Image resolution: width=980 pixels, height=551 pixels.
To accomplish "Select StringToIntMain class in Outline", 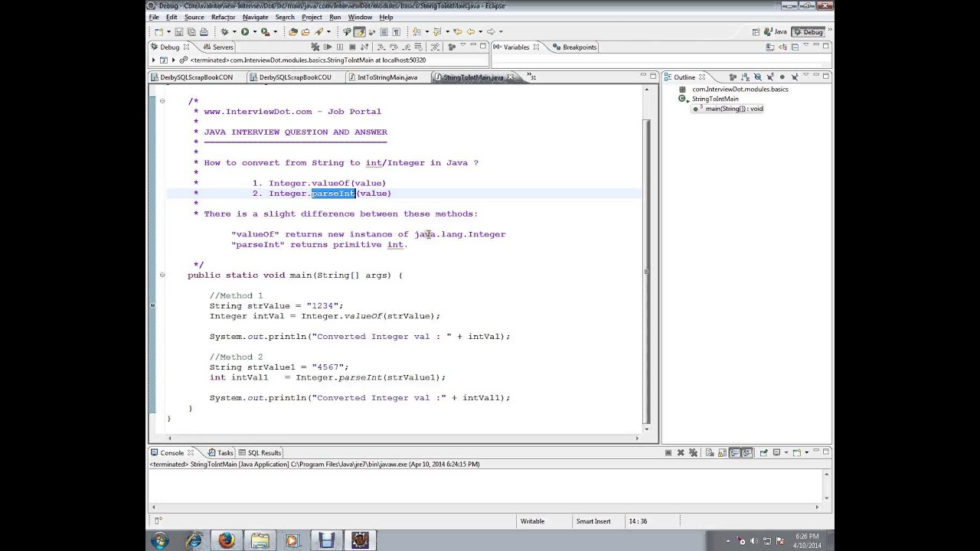I will coord(715,99).
